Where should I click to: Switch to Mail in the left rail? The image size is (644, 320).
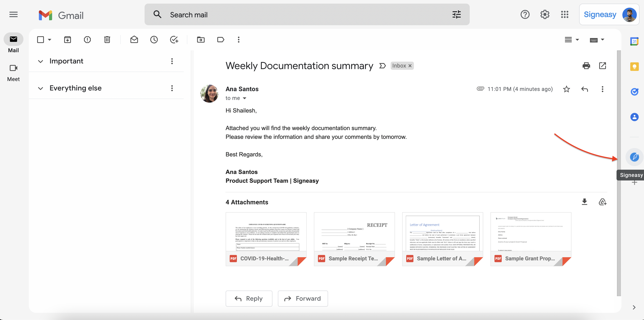point(14,43)
